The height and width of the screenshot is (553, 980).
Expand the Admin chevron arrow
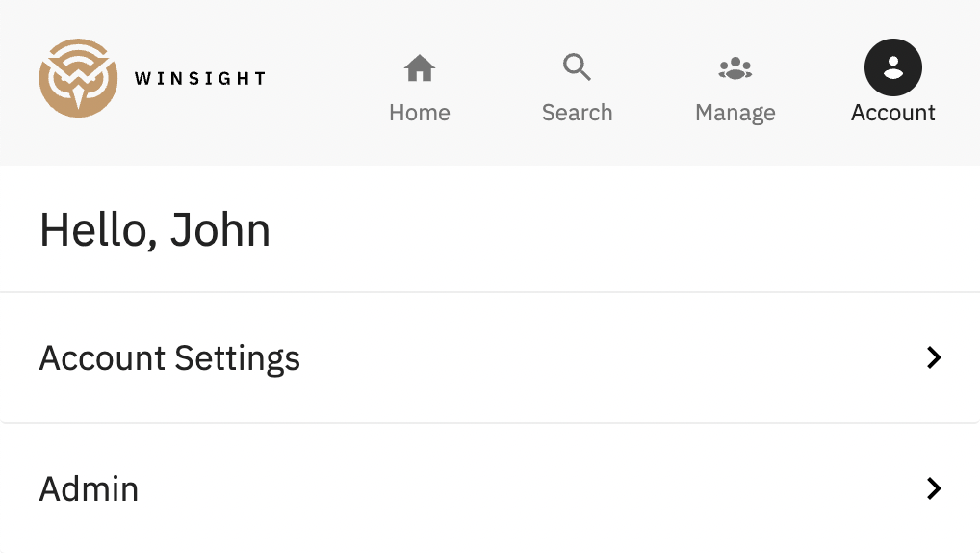coord(934,488)
